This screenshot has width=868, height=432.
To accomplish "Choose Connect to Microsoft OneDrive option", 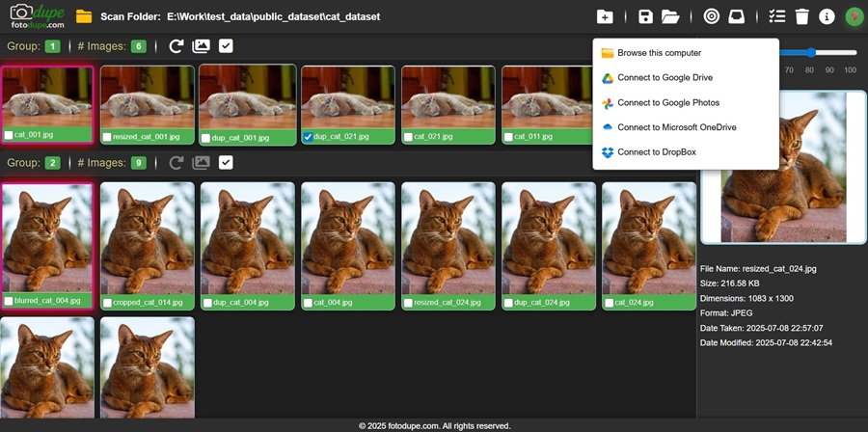I will (x=669, y=127).
